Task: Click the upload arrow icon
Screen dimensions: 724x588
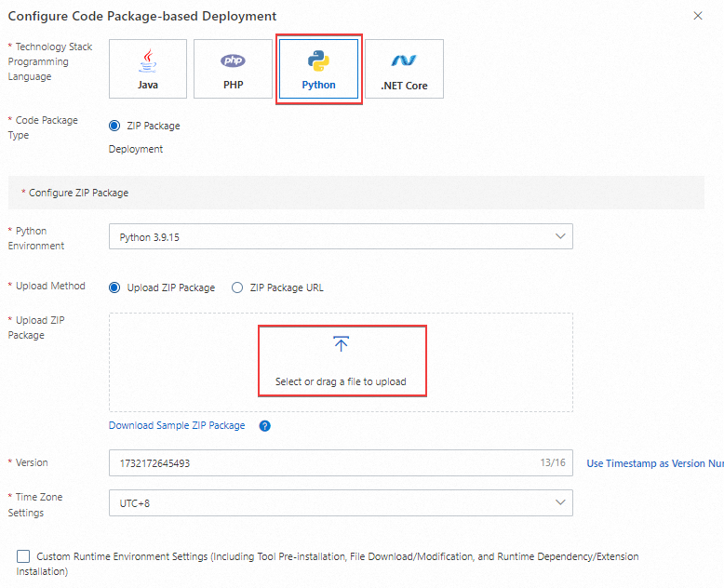Action: pos(341,344)
